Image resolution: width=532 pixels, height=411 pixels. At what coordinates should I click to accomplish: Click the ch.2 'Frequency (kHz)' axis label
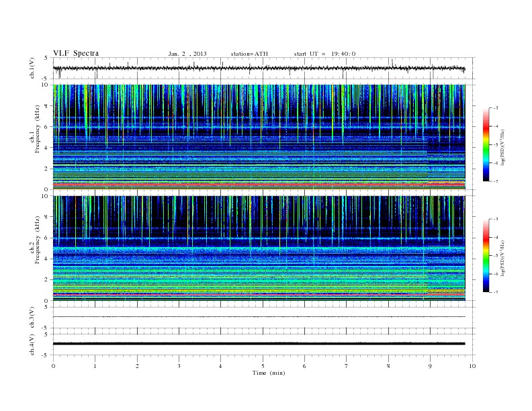(38, 240)
